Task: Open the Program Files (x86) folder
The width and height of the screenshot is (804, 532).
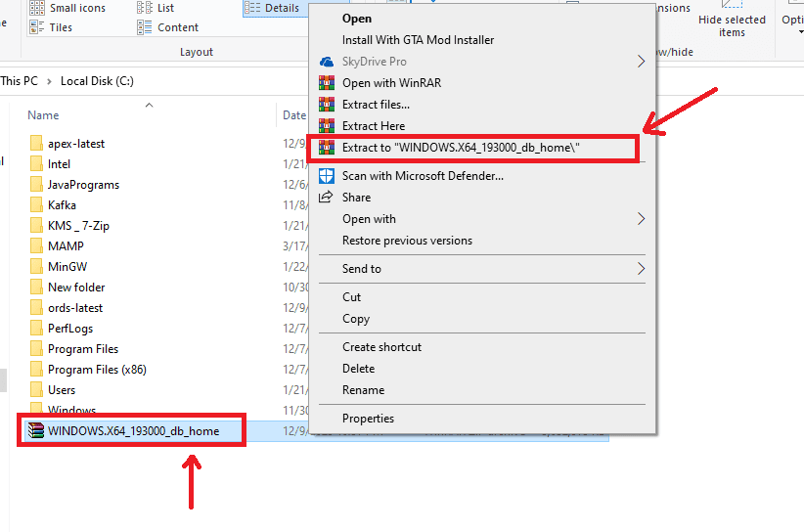Action: tap(97, 370)
